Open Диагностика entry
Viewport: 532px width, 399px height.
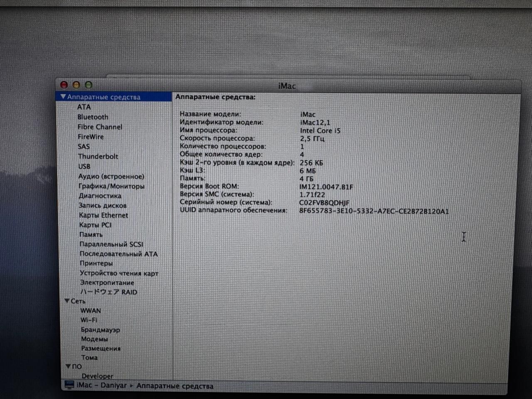pyautogui.click(x=100, y=196)
